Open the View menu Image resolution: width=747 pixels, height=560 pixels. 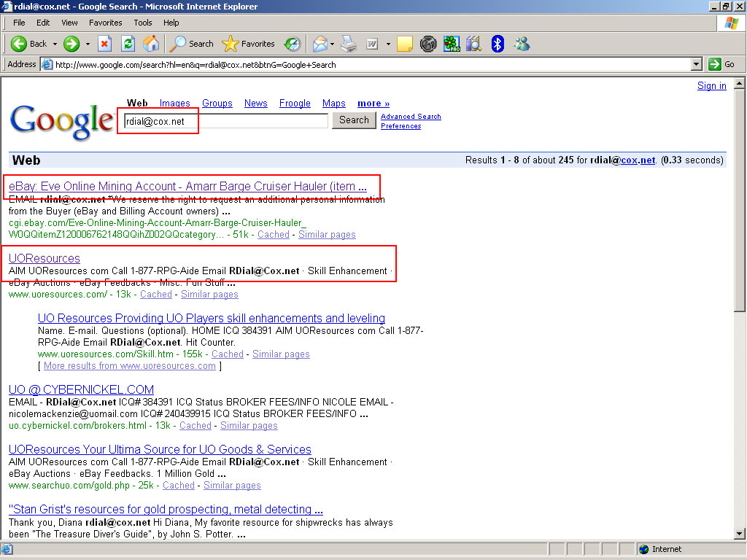69,23
